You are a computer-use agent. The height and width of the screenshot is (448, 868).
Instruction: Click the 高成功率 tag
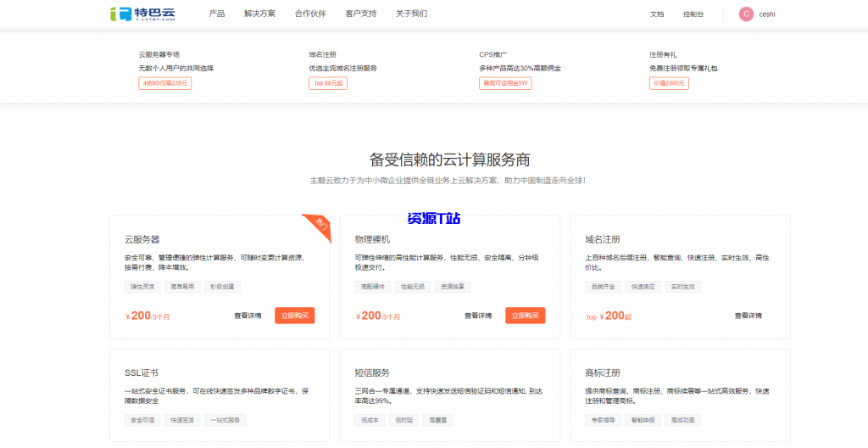682,420
